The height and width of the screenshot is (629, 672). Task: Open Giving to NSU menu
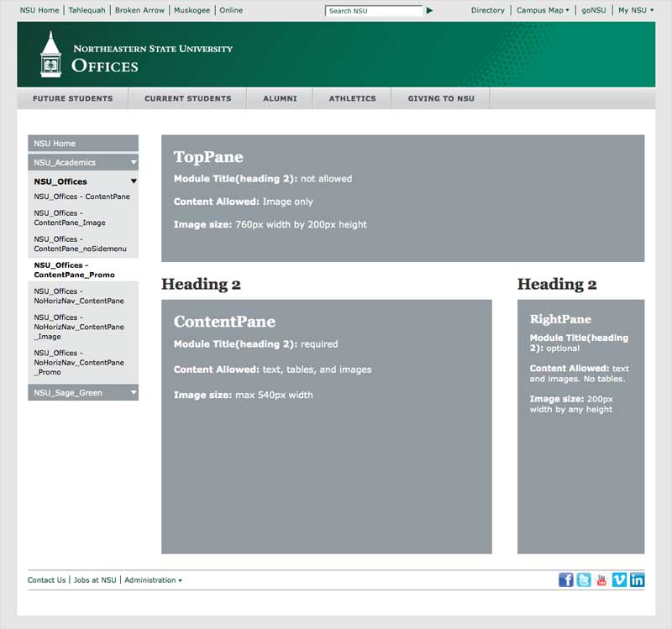point(441,98)
